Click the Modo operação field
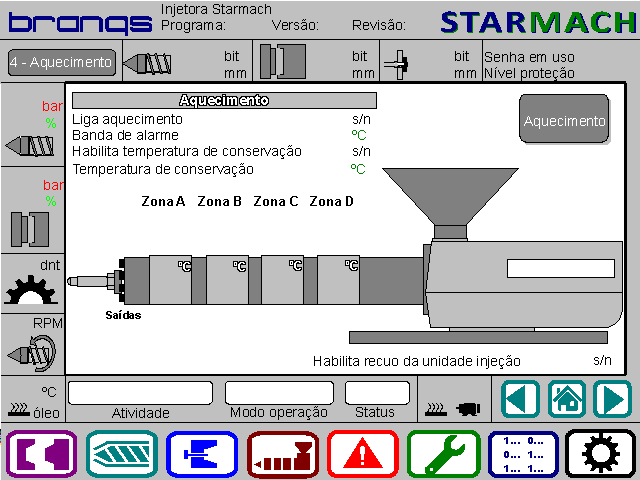The image size is (640, 480). 279,393
